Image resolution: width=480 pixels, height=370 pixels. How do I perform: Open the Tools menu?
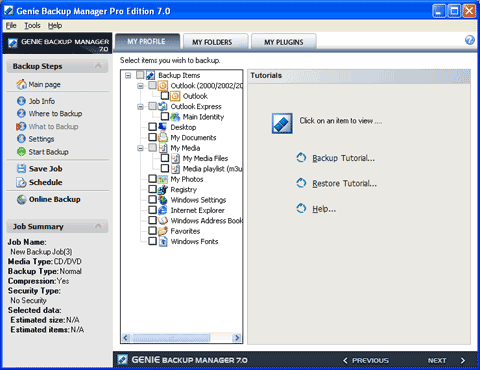pos(32,26)
